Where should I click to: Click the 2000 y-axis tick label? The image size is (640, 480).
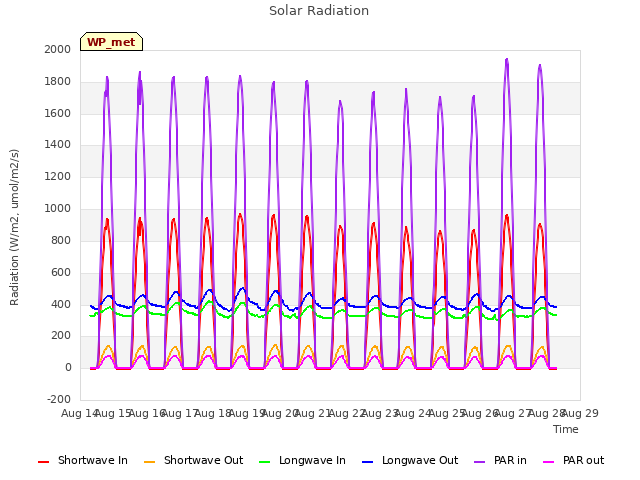click(58, 49)
